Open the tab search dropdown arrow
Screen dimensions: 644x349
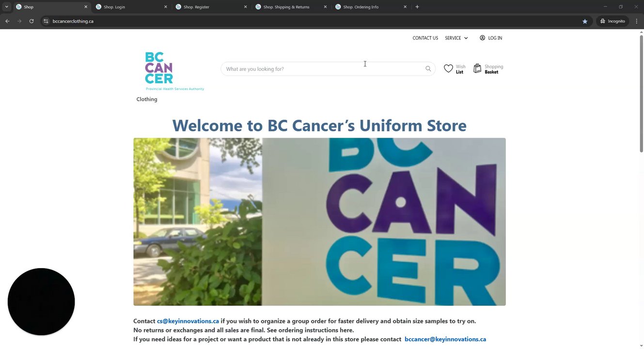6,7
